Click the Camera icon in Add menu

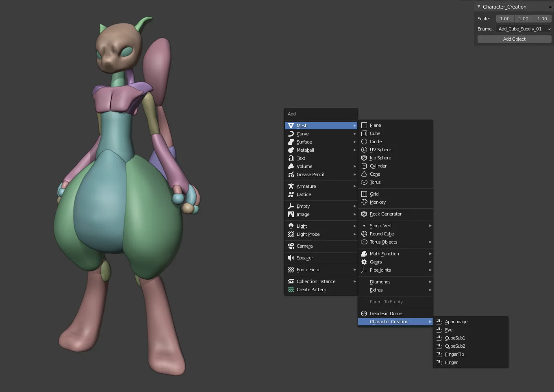click(291, 246)
